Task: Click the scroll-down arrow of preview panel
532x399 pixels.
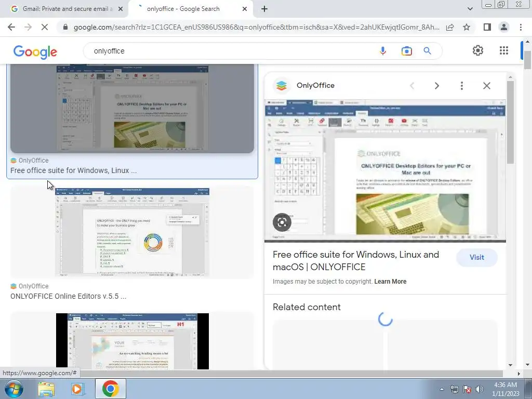Action: click(x=510, y=365)
